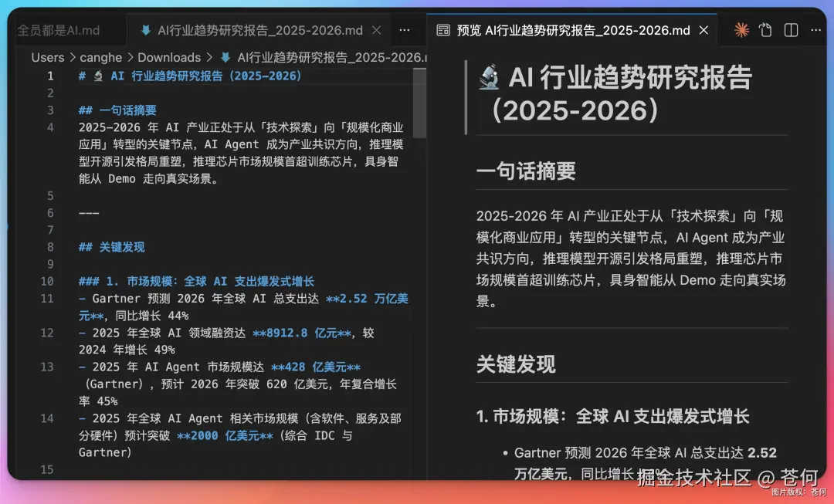Image resolution: width=834 pixels, height=504 pixels.
Task: Open the ellipsis menu in the preview pane
Action: pyautogui.click(x=815, y=29)
